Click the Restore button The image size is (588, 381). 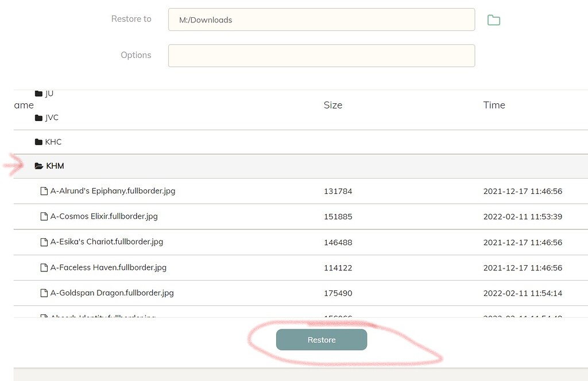point(321,340)
